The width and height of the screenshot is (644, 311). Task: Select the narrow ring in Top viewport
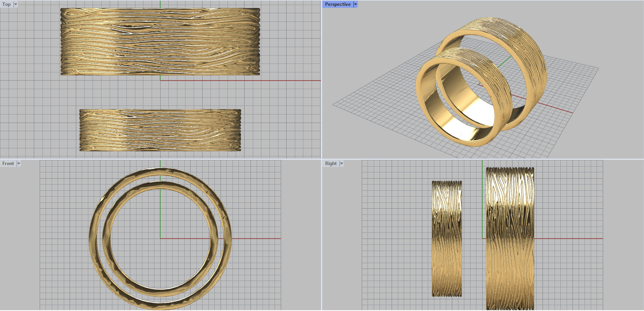coord(160,130)
